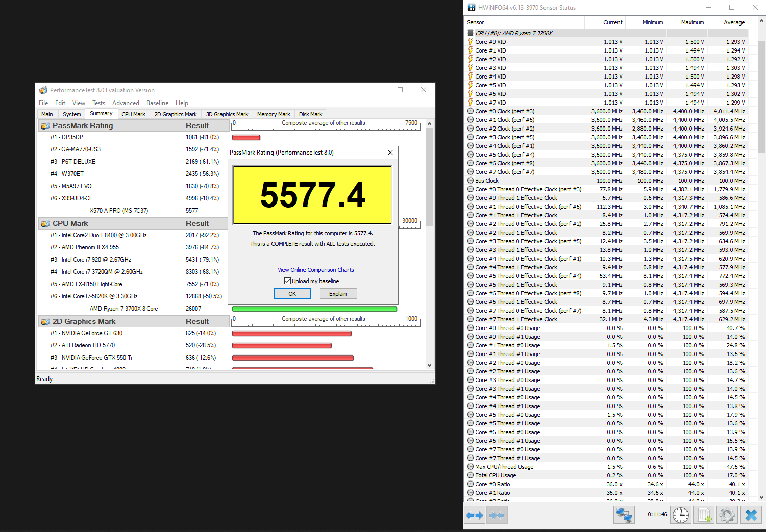Image resolution: width=766 pixels, height=532 pixels.
Task: Switch to the 3D Graphics Mark tab
Action: (227, 114)
